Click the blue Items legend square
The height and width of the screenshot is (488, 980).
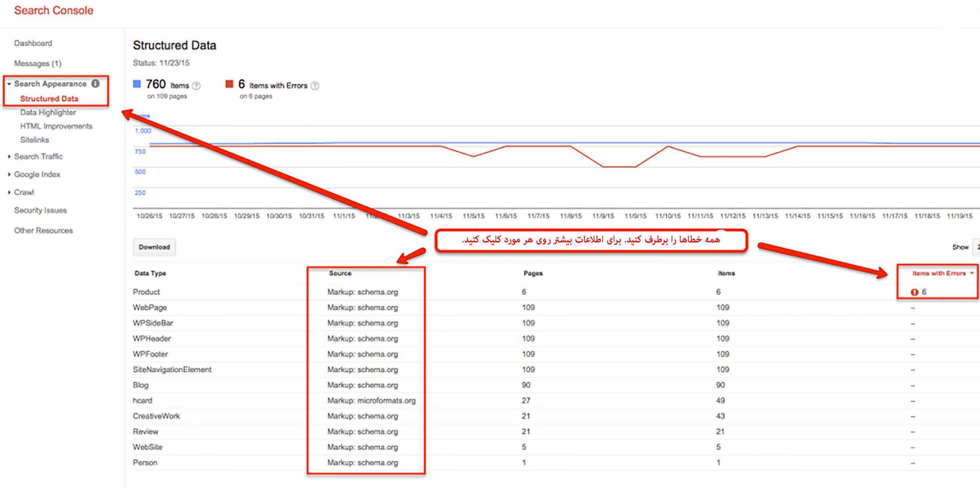[x=137, y=84]
